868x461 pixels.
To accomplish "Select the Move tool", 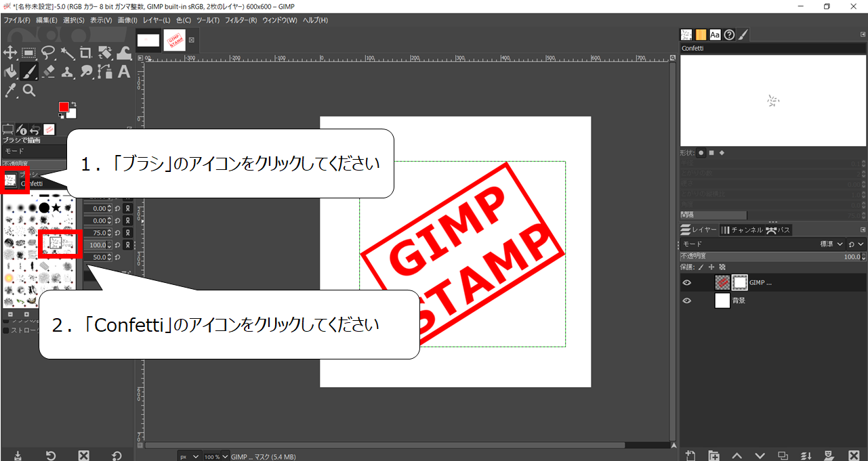I will tap(10, 53).
